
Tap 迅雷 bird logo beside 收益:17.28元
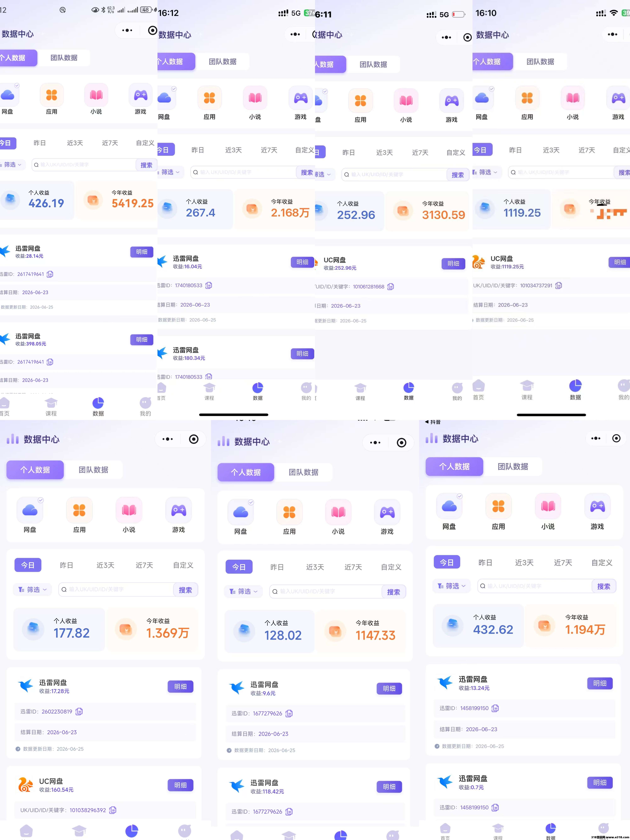(26, 686)
